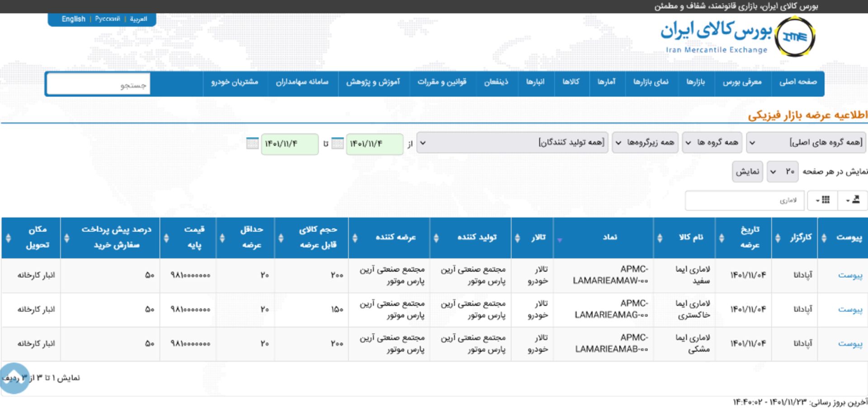This screenshot has height=415, width=868.
Task: Switch site language to العربية
Action: point(138,19)
